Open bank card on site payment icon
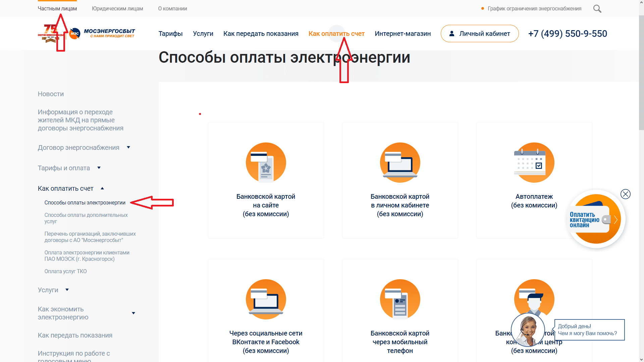Viewport: 644px width, 362px height. (x=266, y=163)
